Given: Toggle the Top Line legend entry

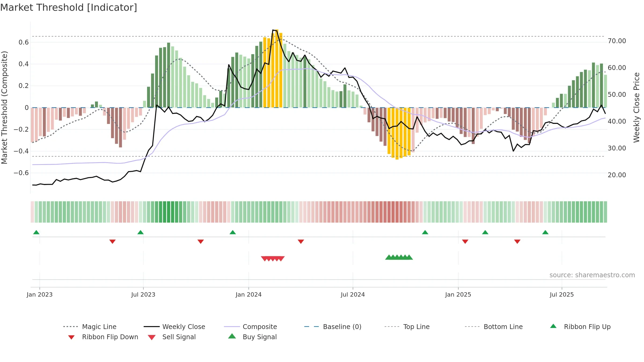Looking at the screenshot, I should click(x=407, y=327).
